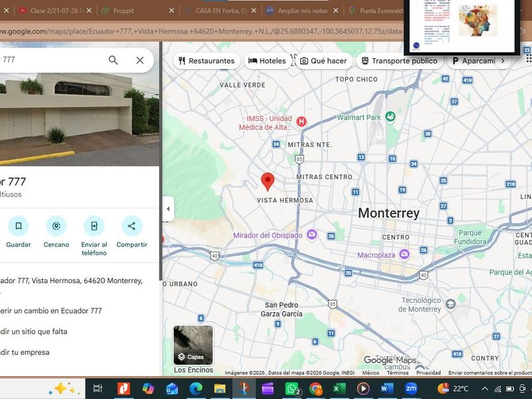Click the Walmart Park marker icon
The image size is (532, 399).
391,117
